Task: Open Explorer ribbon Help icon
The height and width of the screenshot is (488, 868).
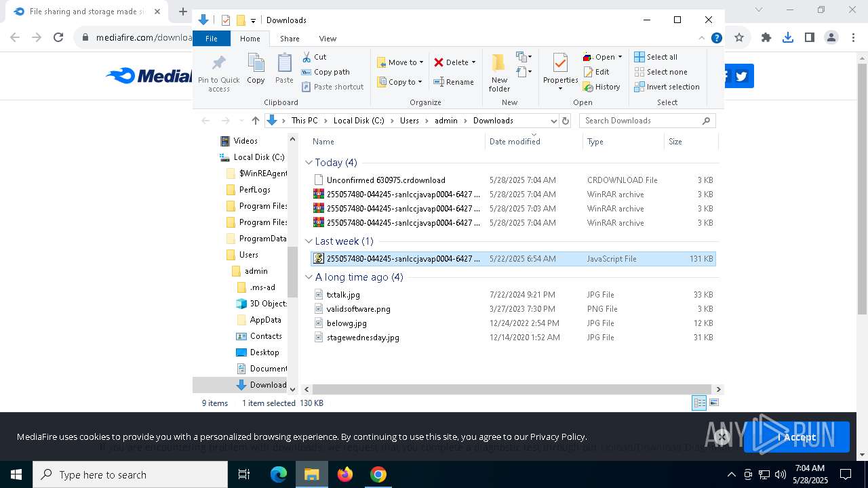Action: [x=716, y=39]
